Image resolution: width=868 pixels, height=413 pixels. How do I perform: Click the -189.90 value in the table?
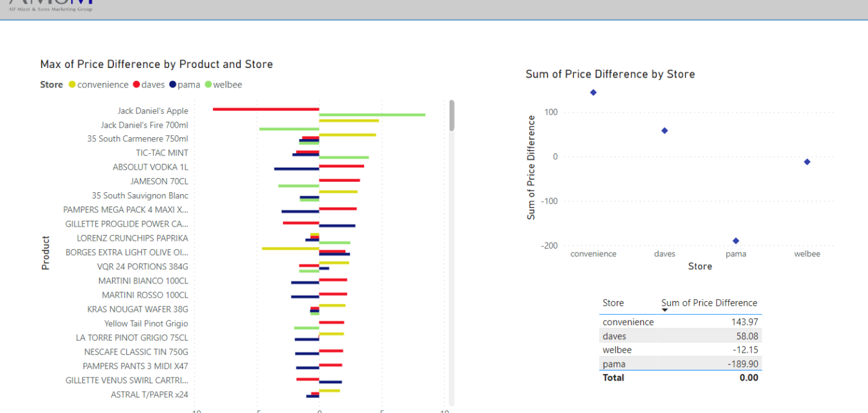(742, 364)
